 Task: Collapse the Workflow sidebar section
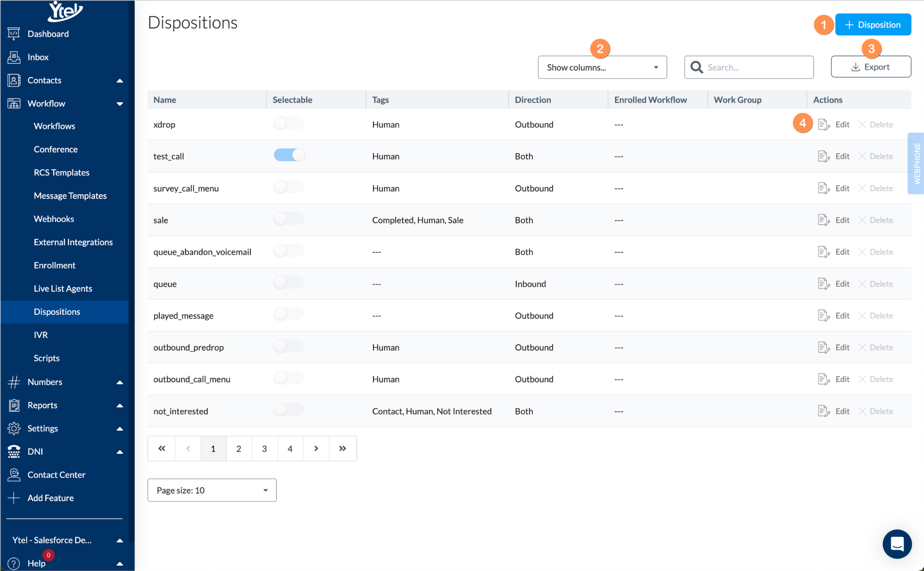coord(120,103)
